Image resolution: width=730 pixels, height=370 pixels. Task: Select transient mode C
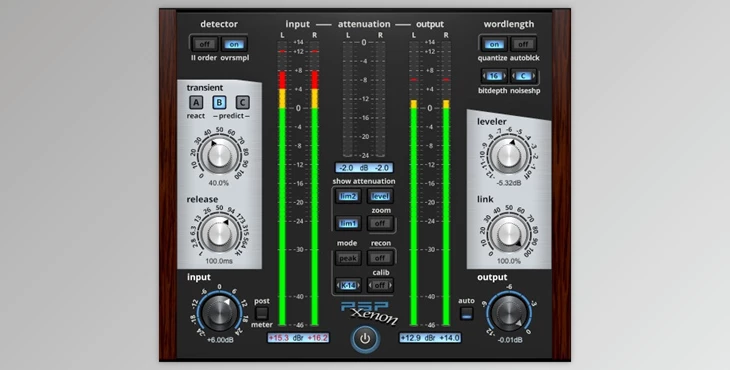(242, 102)
